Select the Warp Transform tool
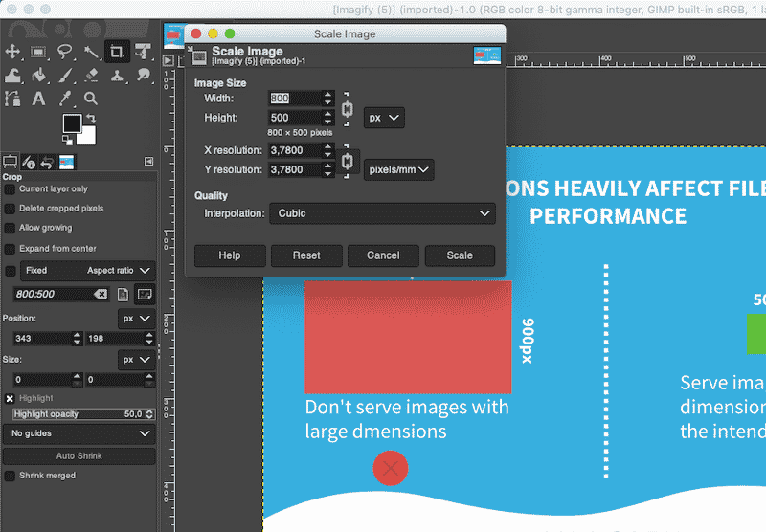766x532 pixels. click(x=12, y=76)
